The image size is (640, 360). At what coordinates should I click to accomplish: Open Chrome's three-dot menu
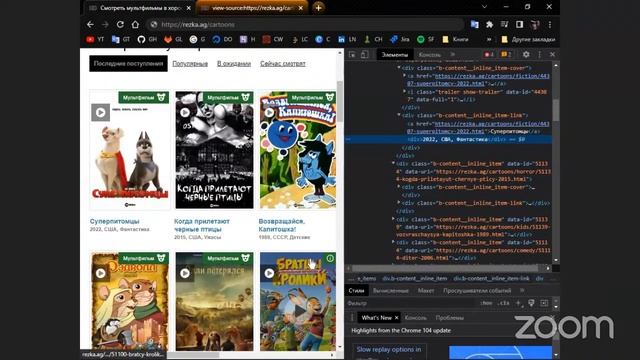550,24
